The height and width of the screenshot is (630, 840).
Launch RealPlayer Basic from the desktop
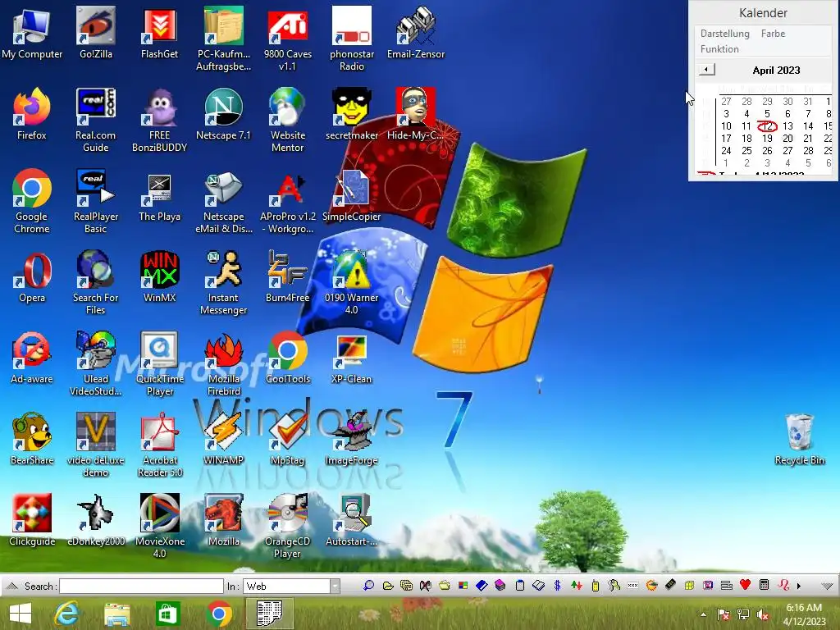click(95, 202)
